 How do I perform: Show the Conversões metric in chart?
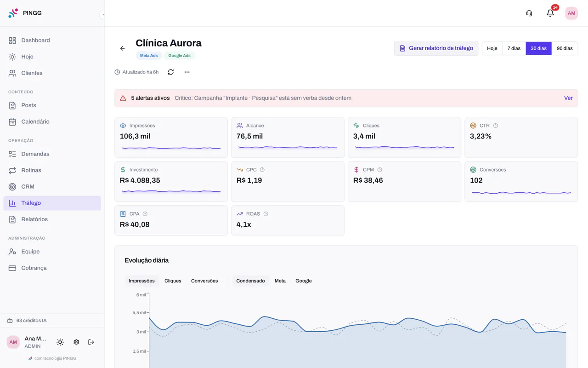tap(204, 281)
